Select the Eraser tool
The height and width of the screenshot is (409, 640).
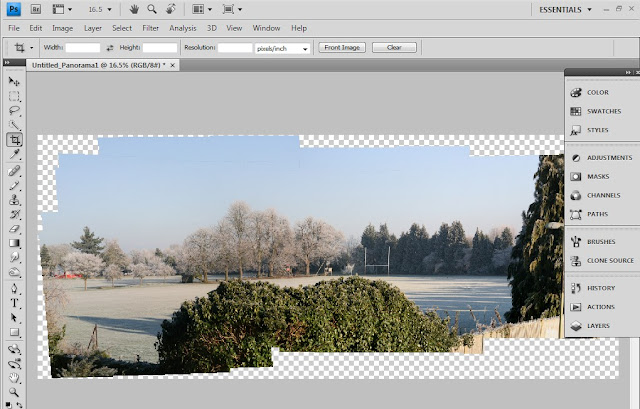[x=14, y=229]
